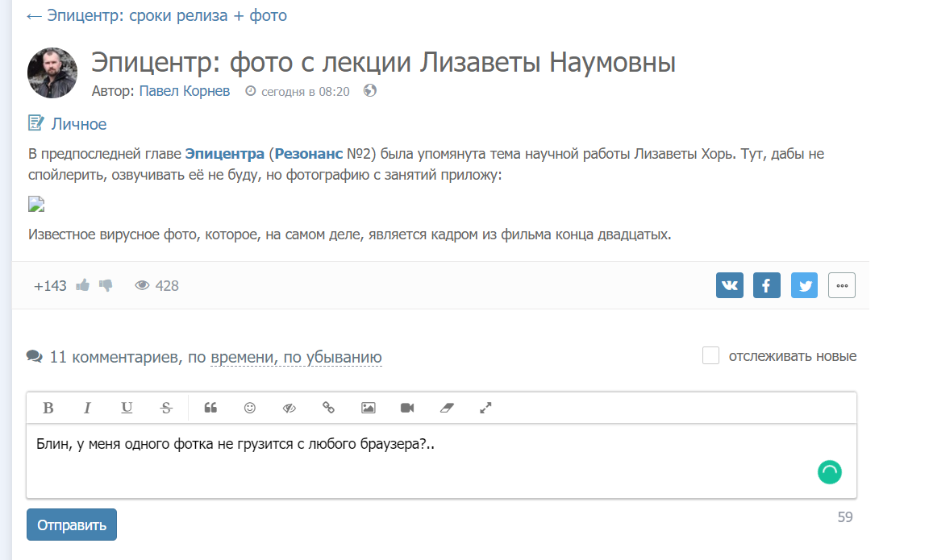Insert a quote block in comment
Image resolution: width=929 pixels, height=560 pixels.
[x=210, y=408]
